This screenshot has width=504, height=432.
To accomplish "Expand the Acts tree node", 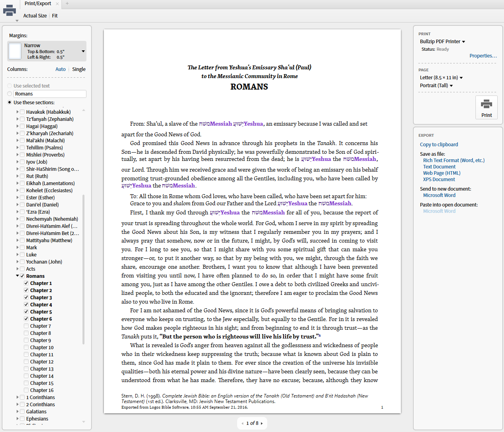I will pos(17,269).
